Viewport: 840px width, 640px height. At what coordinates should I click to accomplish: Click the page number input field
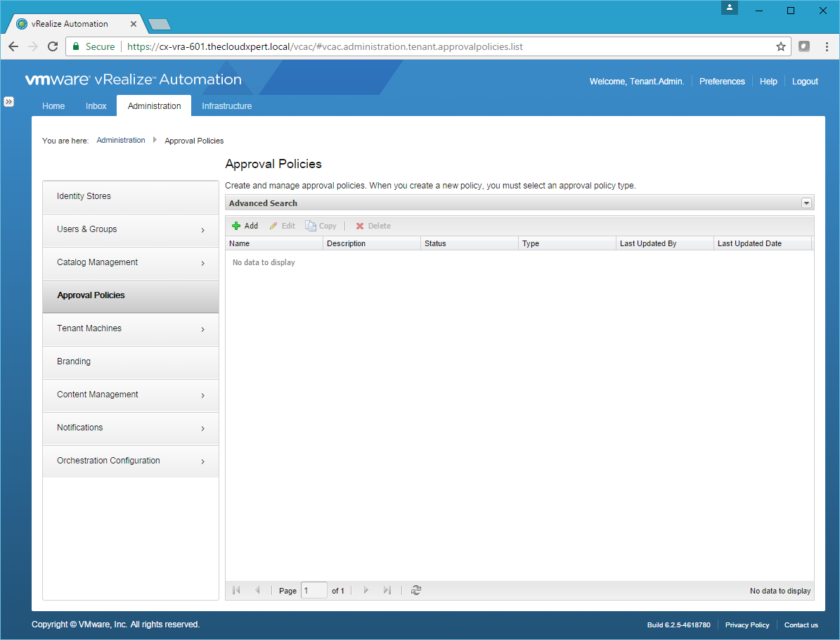coord(314,591)
